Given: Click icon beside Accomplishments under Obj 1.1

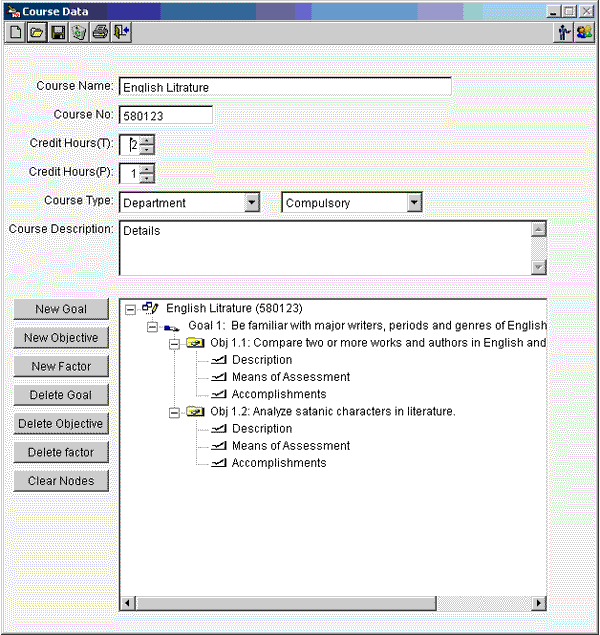Looking at the screenshot, I should (219, 394).
